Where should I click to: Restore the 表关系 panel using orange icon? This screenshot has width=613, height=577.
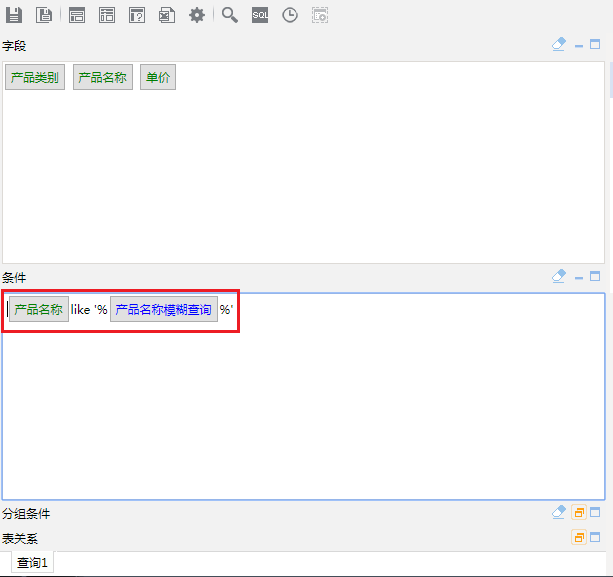(579, 537)
